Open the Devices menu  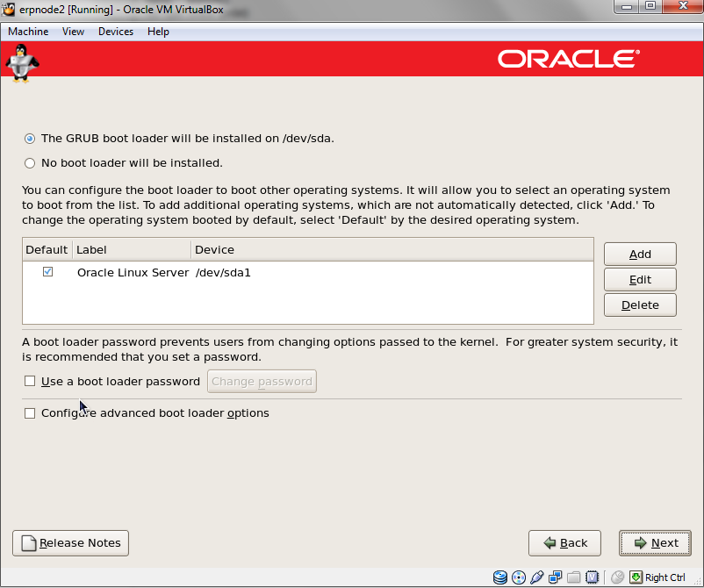pos(116,32)
